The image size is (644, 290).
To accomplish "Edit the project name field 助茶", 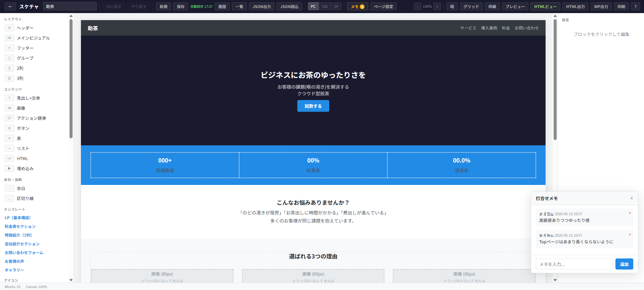I will point(70,6).
